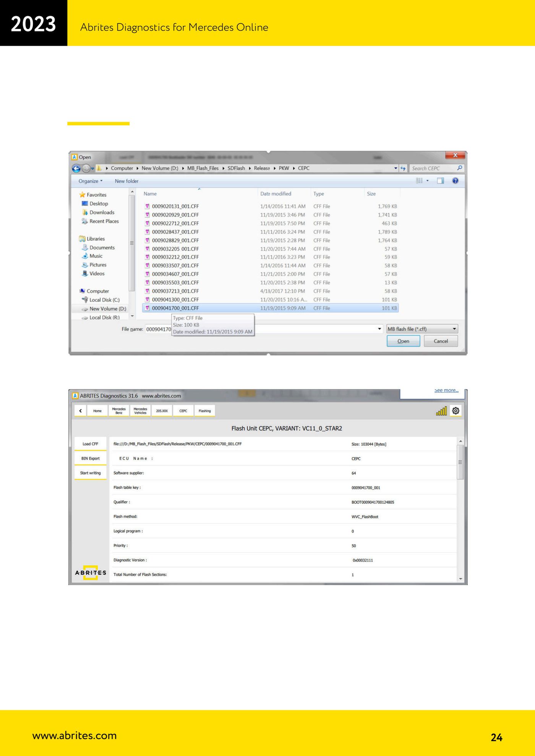Click the New folder button
Screen dimensions: 535x756
pyautogui.click(x=126, y=181)
